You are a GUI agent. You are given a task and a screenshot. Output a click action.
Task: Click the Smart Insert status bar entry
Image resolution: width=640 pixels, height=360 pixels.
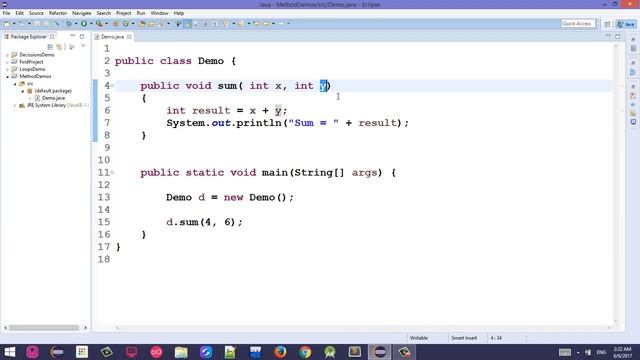tap(464, 338)
